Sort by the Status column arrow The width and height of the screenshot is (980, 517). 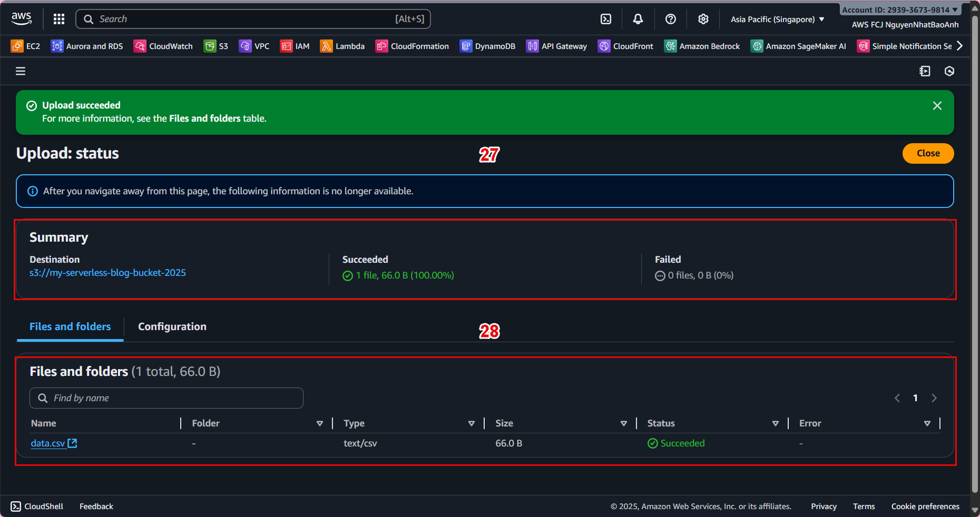[x=776, y=424]
